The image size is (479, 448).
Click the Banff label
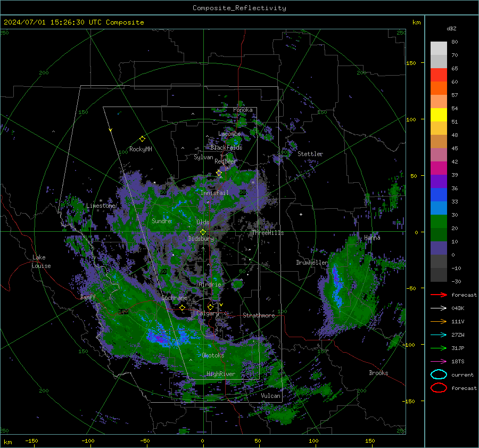[x=88, y=297]
